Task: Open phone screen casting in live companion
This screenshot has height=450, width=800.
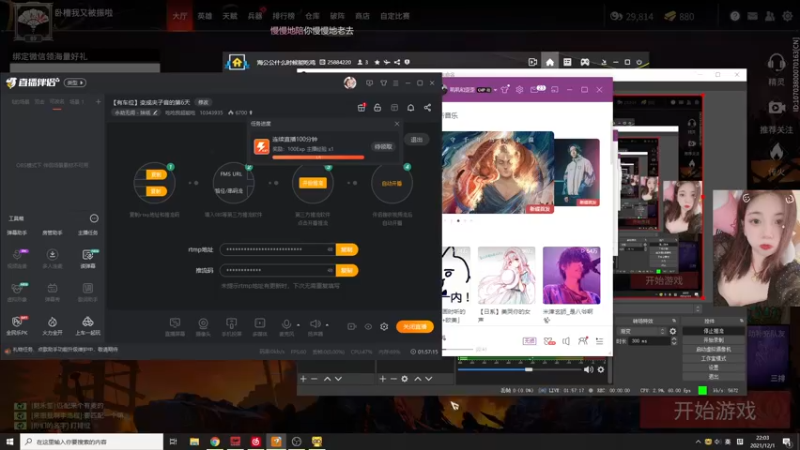Action: click(231, 327)
